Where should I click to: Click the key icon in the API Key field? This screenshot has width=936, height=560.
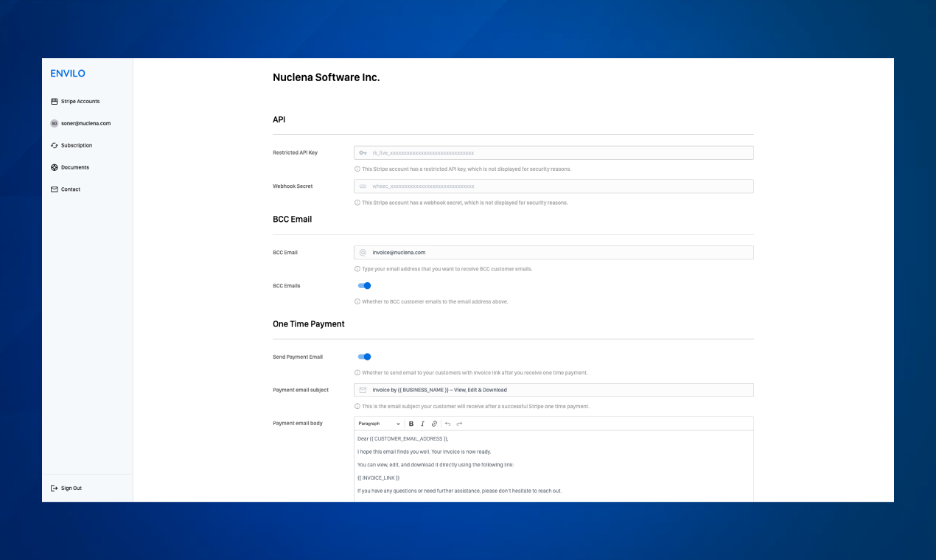(x=363, y=153)
